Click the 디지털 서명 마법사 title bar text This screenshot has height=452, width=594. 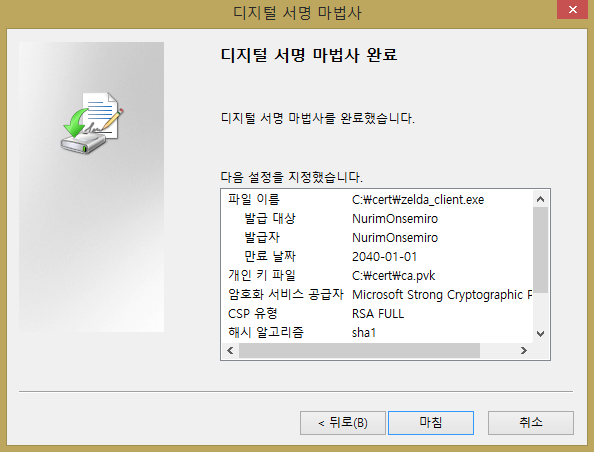[x=297, y=13]
